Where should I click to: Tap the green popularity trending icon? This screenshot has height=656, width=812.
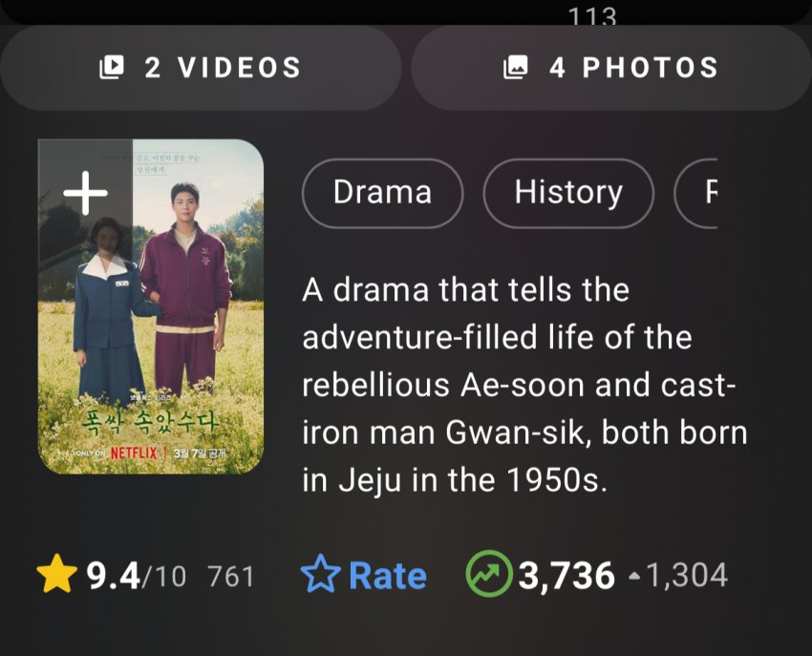[x=487, y=575]
